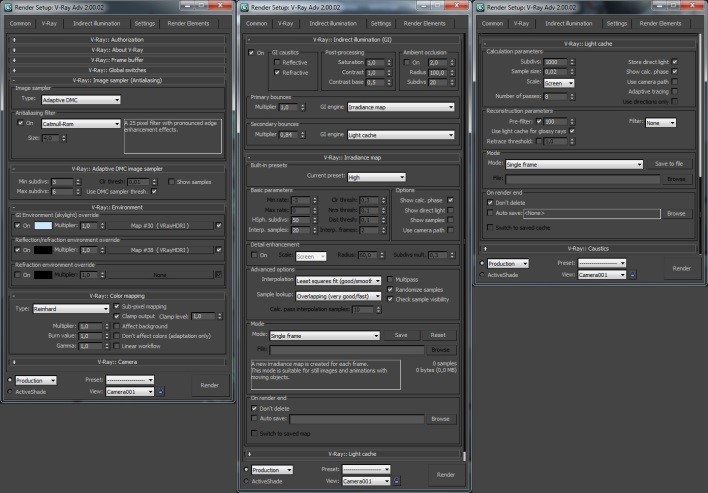
Task: Click Map #30 (VRayHDRI) button
Action: pos(160,225)
